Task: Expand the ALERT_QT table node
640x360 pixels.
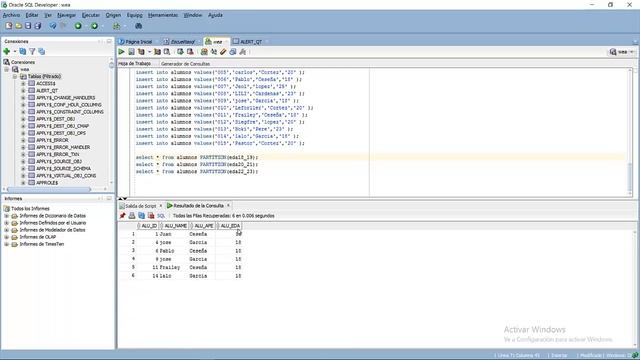Action: pos(23,91)
